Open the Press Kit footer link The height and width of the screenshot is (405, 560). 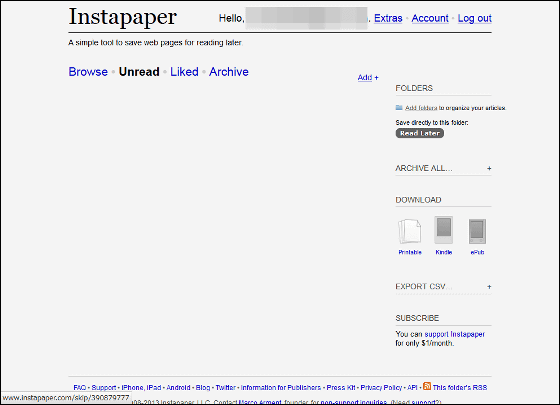click(x=341, y=388)
